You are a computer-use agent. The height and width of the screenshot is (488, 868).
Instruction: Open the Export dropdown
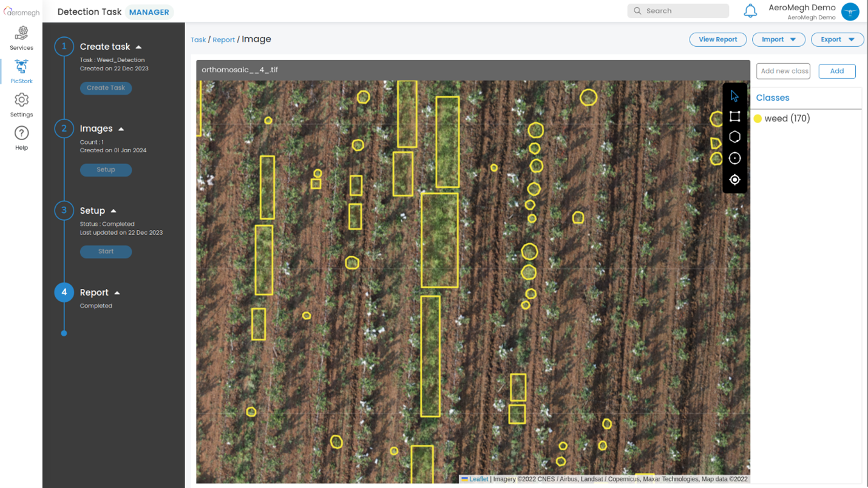[837, 39]
